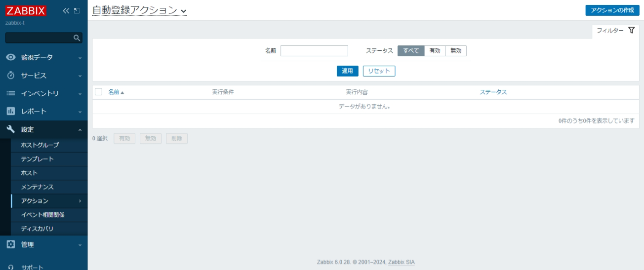Open ホストグループ in the sidebar

(x=49, y=145)
